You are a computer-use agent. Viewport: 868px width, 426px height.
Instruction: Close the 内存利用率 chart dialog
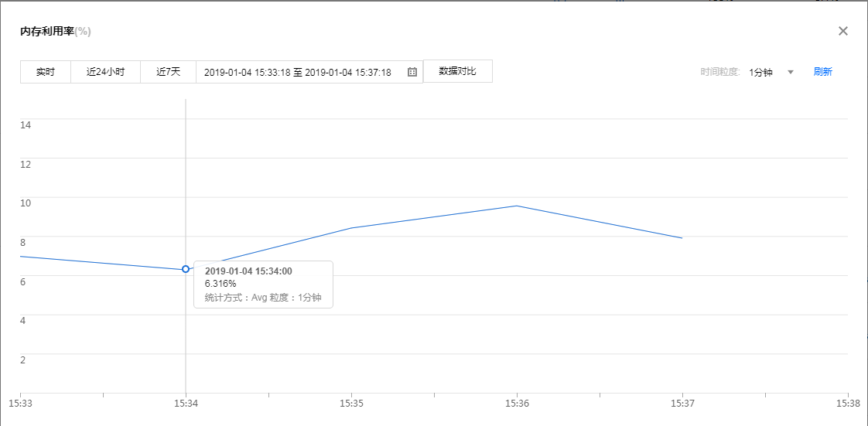843,31
